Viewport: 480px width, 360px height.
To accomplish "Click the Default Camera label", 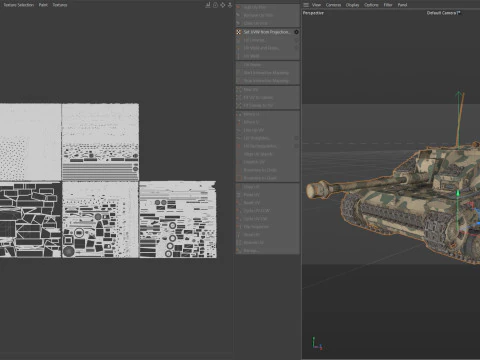I will (x=441, y=13).
